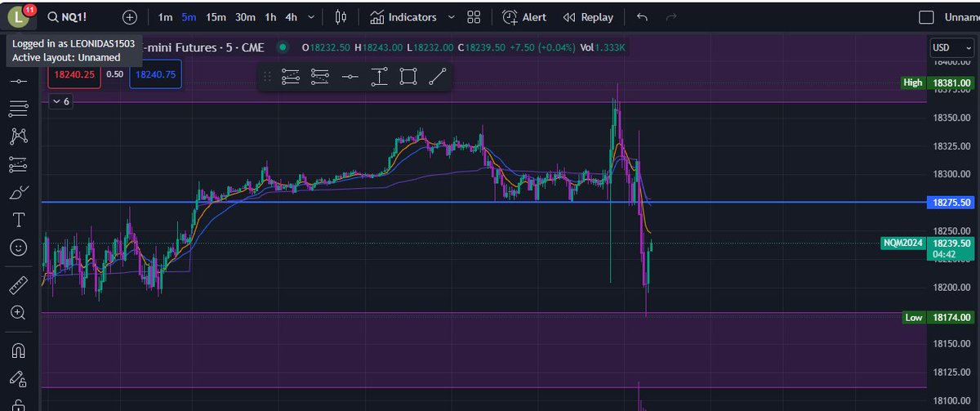Redo the last chart action
Screen dimensions: 980x411
(x=671, y=17)
